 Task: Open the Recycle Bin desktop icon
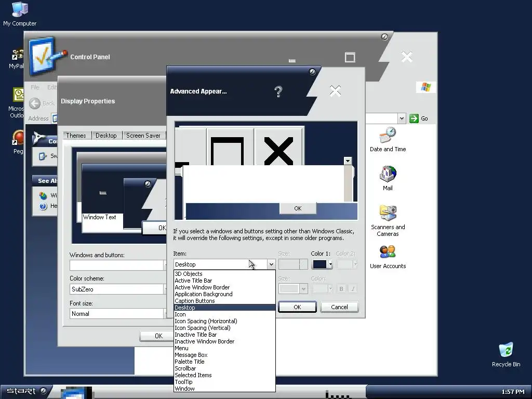[x=506, y=354]
